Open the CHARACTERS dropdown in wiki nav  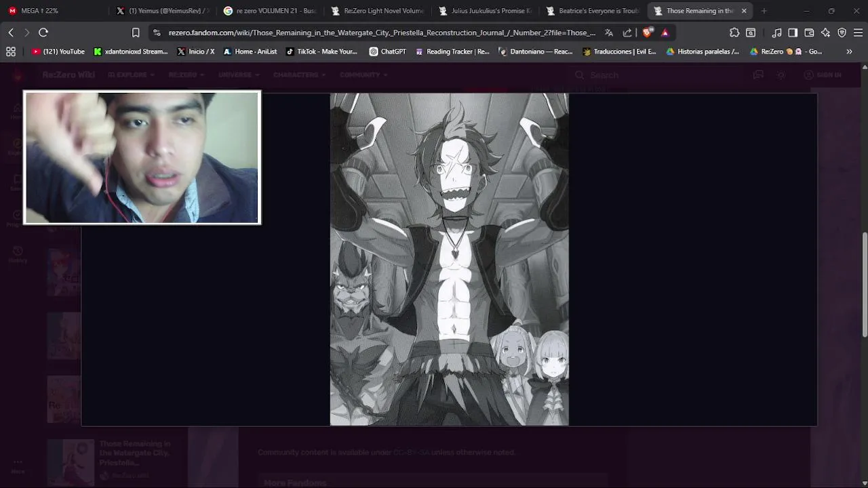pos(298,75)
